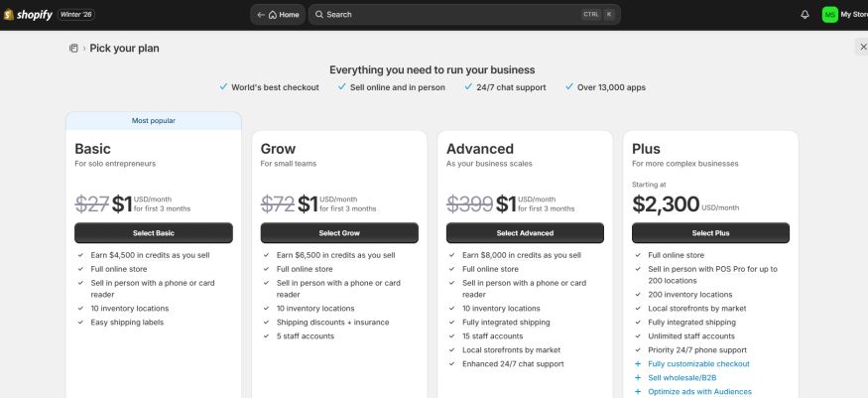This screenshot has width=868, height=398.
Task: Open the notifications bell
Action: pos(805,15)
